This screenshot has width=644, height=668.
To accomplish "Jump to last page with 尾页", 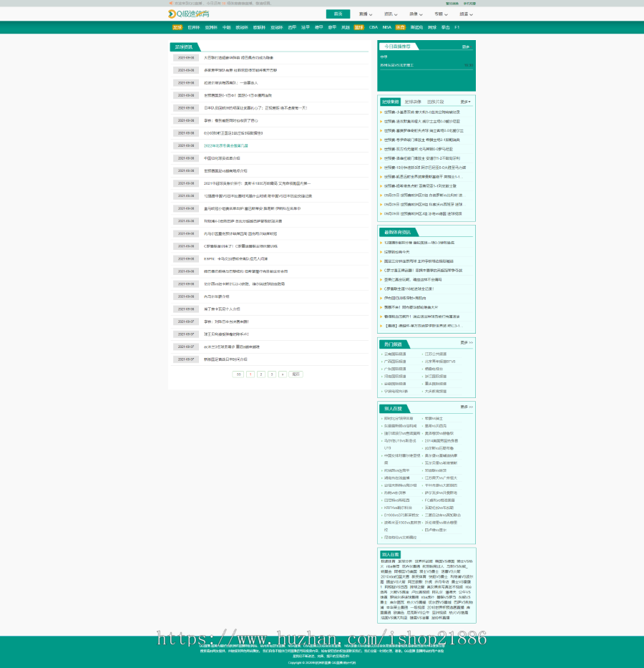I will coord(296,374).
